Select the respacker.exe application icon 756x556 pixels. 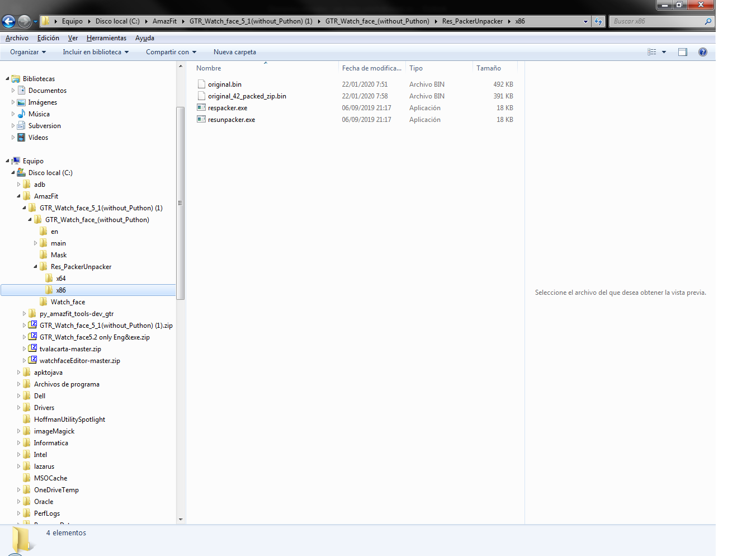[201, 107]
